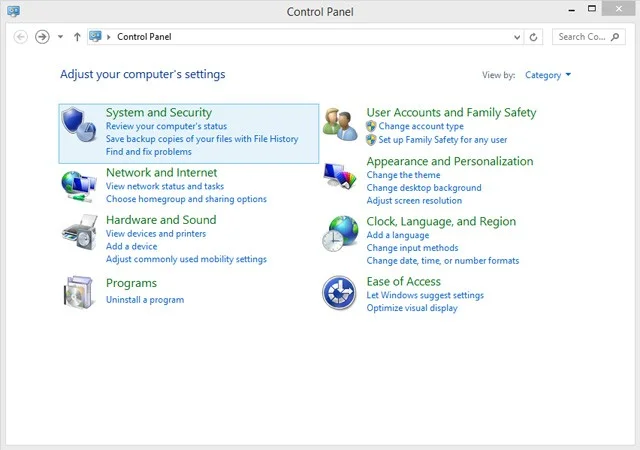Click the Network and Internet globe icon
The image size is (640, 450).
[79, 187]
